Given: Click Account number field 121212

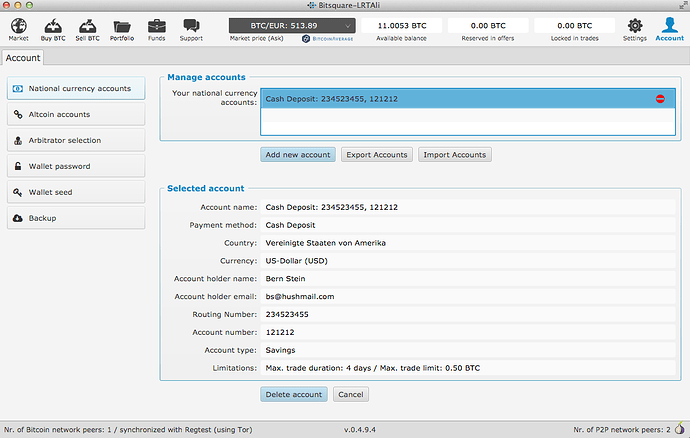Looking at the screenshot, I should (468, 332).
